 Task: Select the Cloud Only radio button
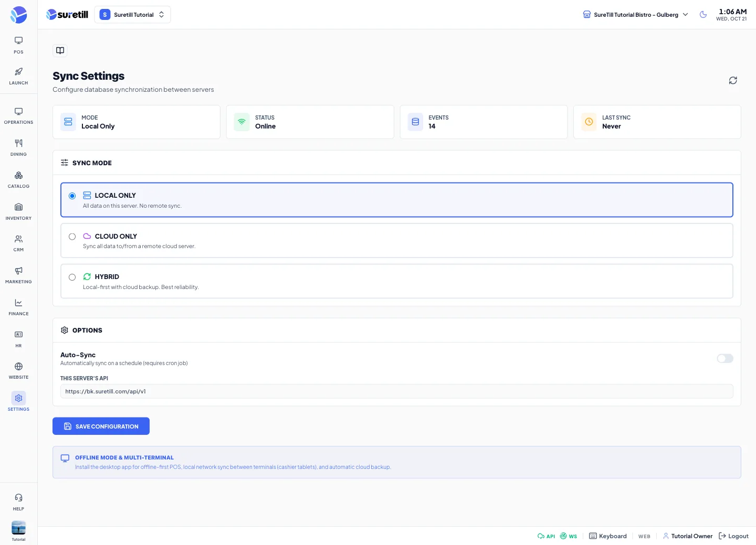tap(72, 237)
